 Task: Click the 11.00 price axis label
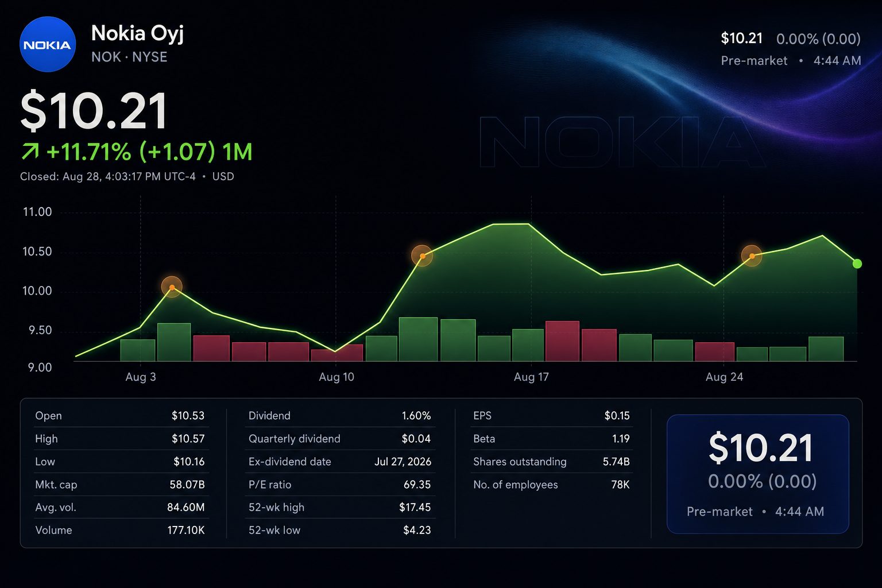tap(37, 212)
